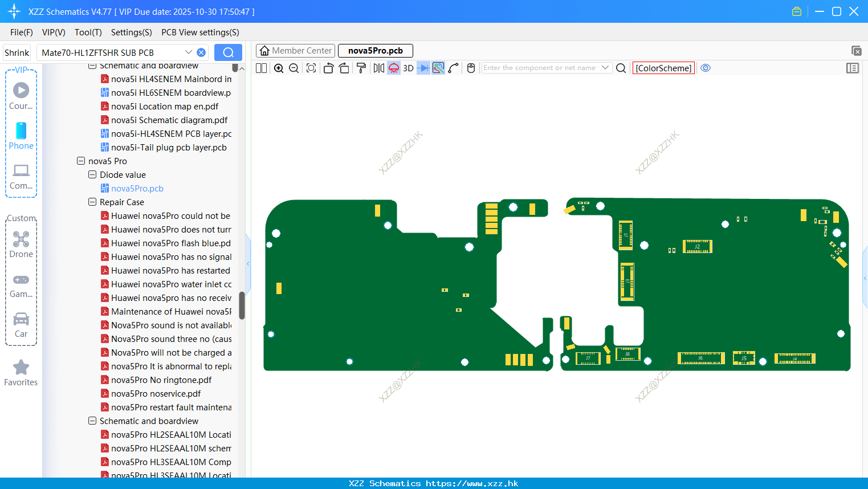The image size is (868, 489).
Task: Click the J2 connector on the board
Action: (x=698, y=247)
